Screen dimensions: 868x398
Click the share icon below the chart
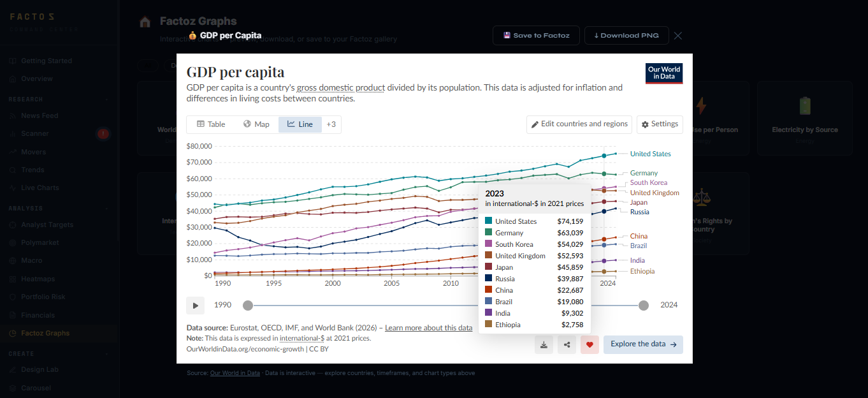point(567,344)
